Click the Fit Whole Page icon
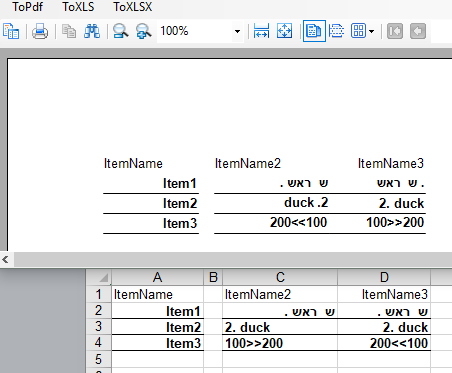This screenshot has width=452, height=373. point(284,31)
